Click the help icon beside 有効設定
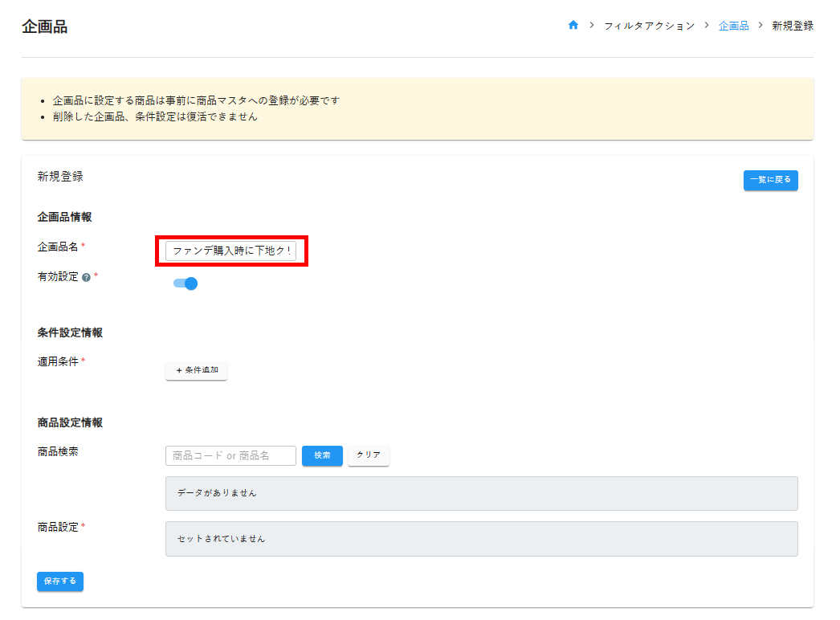The image size is (840, 620). pyautogui.click(x=86, y=277)
